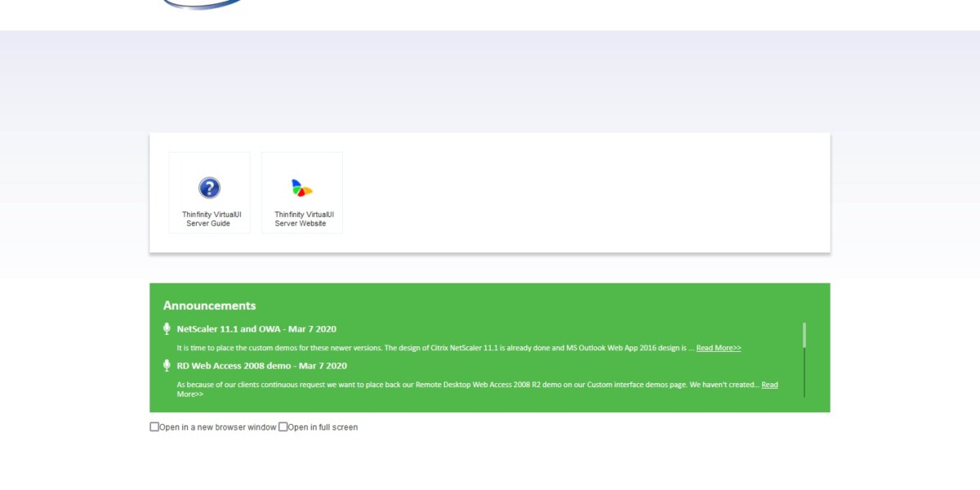
Task: Click the partial logo at the top
Action: [x=203, y=5]
